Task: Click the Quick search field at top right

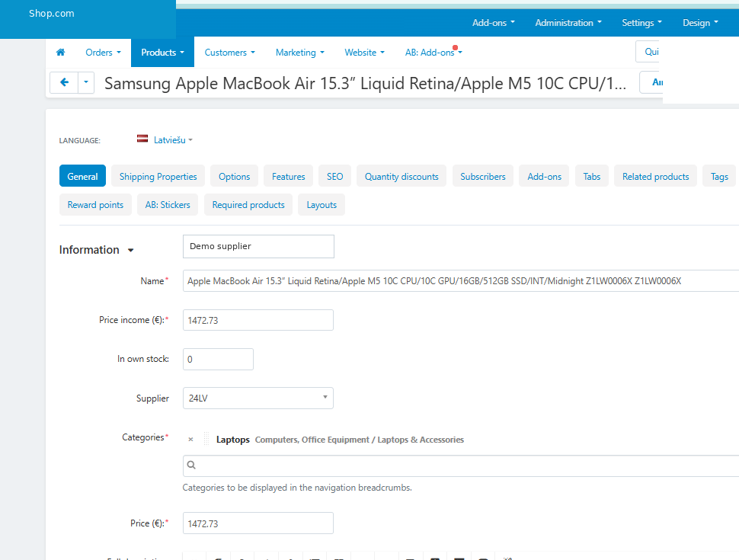Action: tap(648, 52)
